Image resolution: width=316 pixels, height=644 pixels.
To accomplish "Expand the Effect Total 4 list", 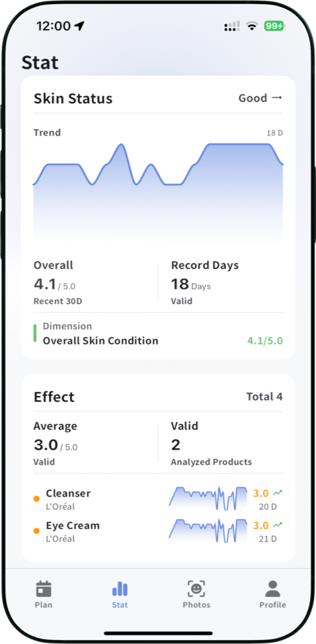I will pyautogui.click(x=264, y=397).
